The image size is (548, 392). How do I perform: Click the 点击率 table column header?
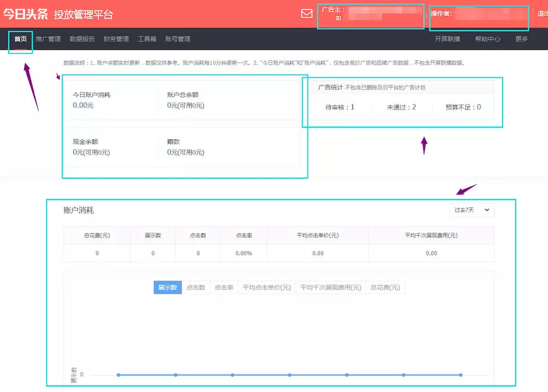pyautogui.click(x=244, y=235)
